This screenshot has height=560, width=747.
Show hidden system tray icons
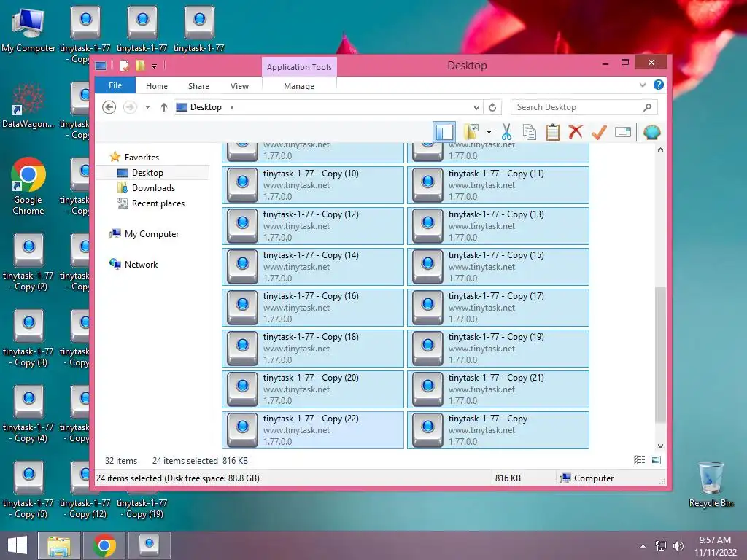[643, 546]
